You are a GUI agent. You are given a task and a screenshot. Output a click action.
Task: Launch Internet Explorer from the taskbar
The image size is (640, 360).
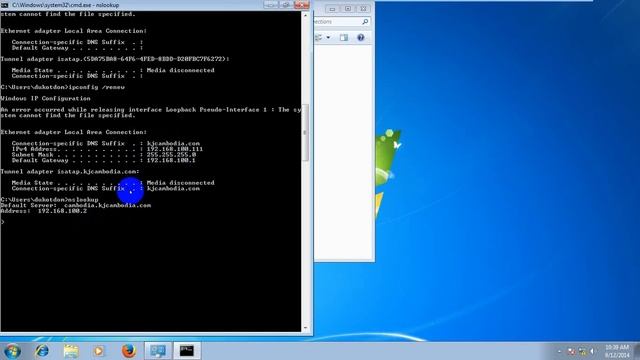pos(42,351)
